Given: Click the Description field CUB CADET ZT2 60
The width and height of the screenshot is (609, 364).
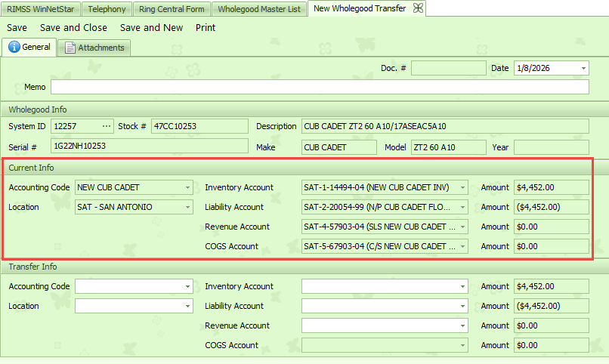Looking at the screenshot, I should (x=445, y=126).
